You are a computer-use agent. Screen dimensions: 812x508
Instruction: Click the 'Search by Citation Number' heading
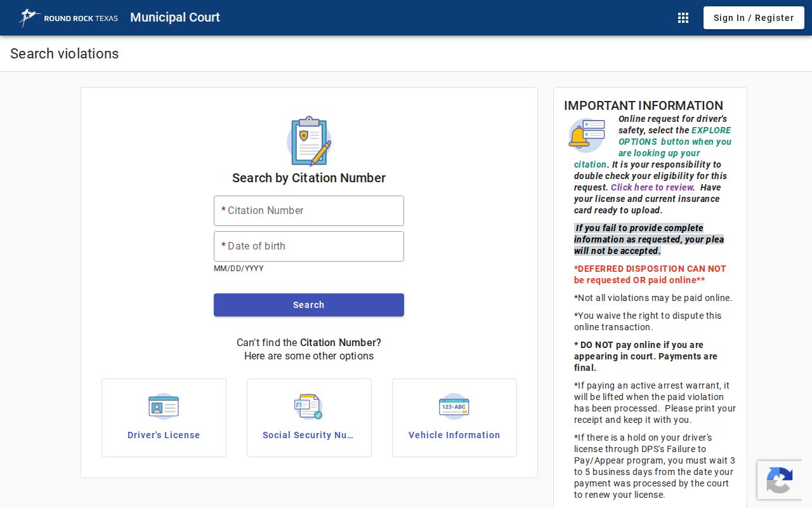[x=309, y=178]
